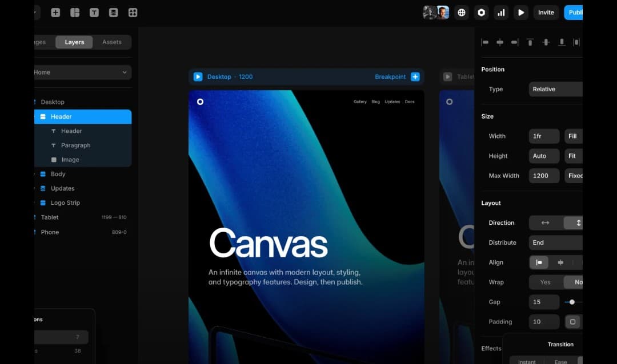Switch to the Assets tab
The height and width of the screenshot is (364, 617).
112,42
